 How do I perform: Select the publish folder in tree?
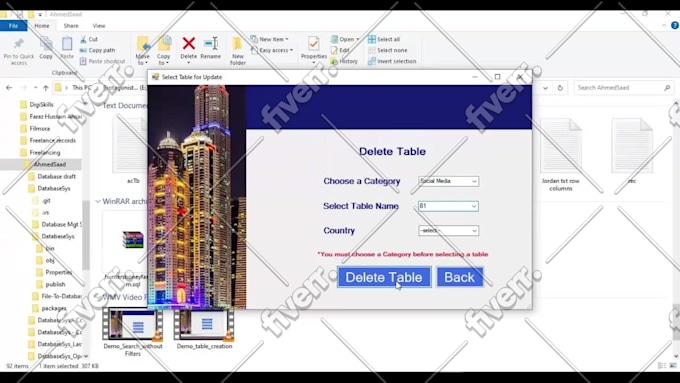click(51, 284)
